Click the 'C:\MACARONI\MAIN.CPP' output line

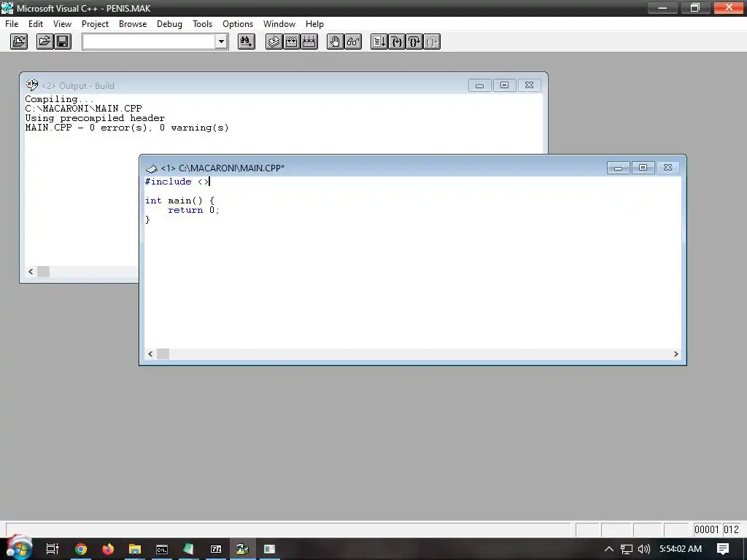click(83, 109)
